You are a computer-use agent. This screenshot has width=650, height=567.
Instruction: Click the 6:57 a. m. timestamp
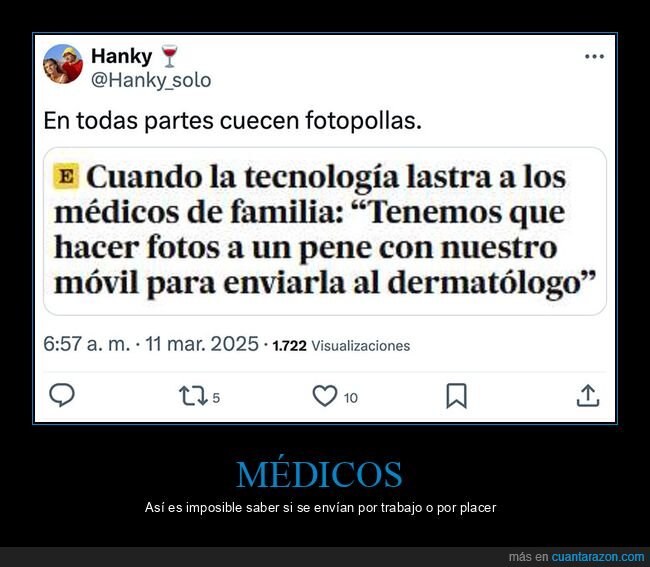tap(87, 344)
